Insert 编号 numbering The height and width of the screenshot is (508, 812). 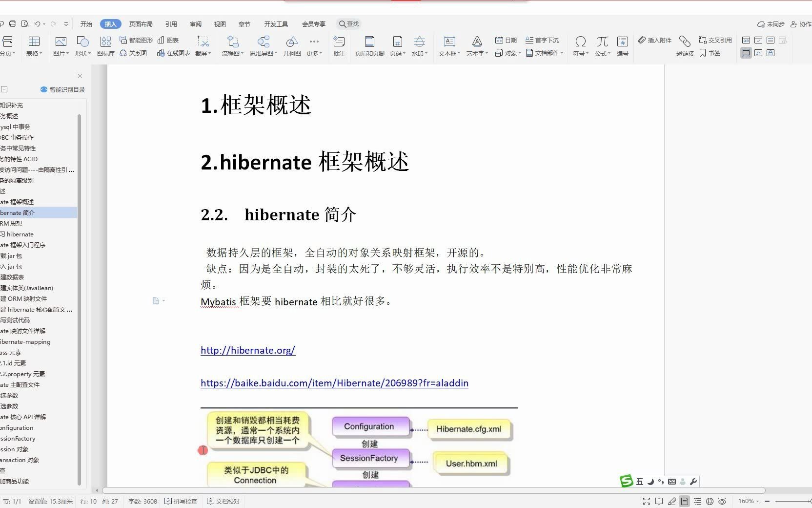(x=622, y=46)
